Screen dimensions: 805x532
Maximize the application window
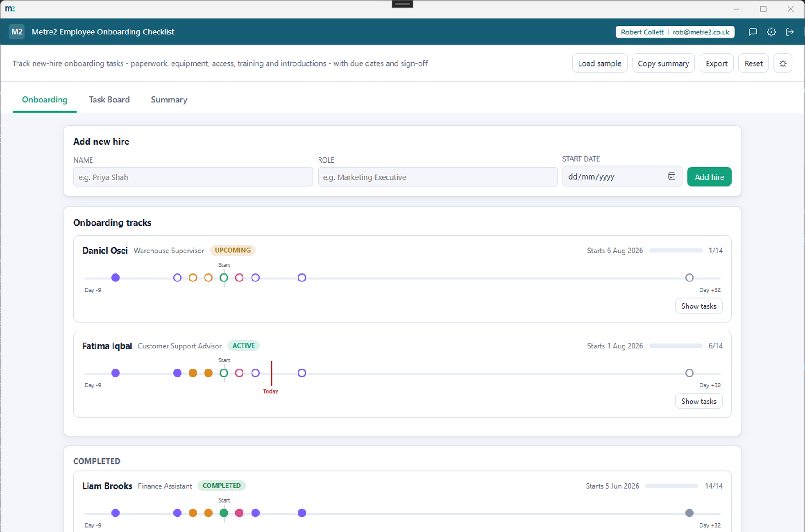[763, 9]
